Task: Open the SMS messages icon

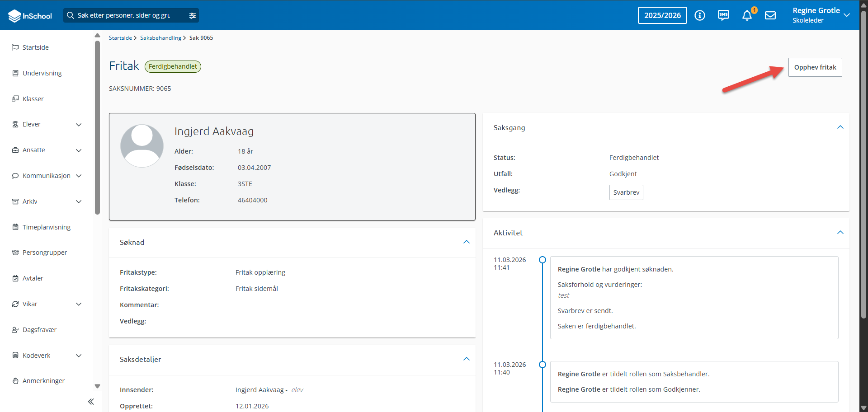Action: click(x=723, y=15)
